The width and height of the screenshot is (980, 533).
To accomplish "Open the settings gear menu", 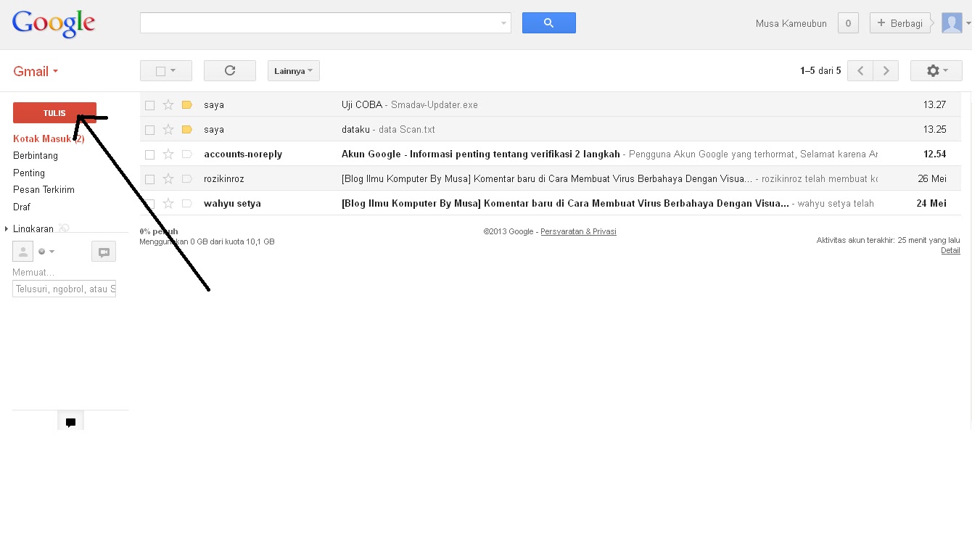I will 936,70.
